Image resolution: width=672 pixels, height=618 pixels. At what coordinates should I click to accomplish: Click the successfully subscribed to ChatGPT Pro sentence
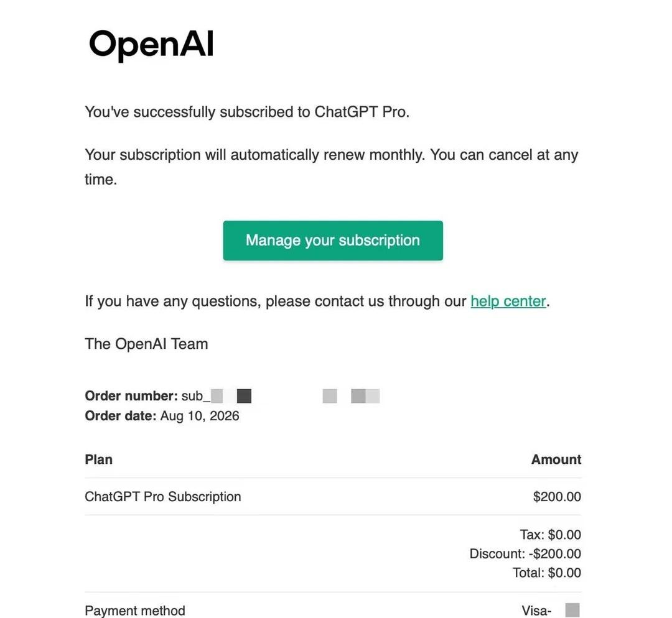tap(247, 112)
